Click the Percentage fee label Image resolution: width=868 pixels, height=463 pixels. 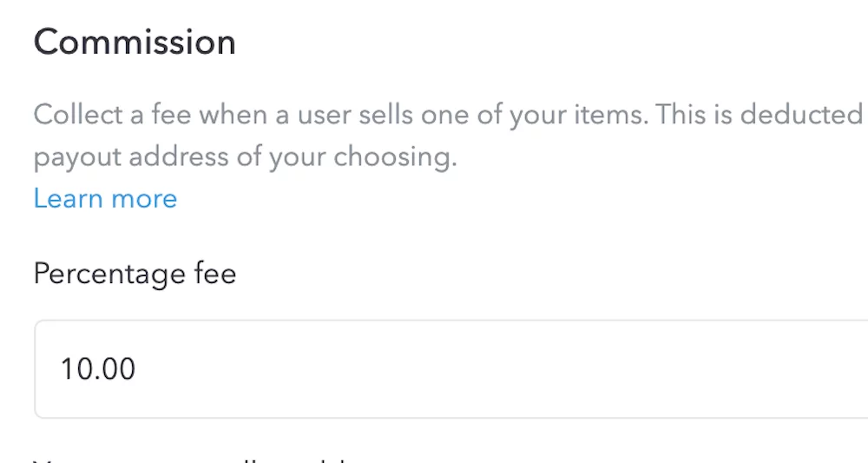coord(135,274)
